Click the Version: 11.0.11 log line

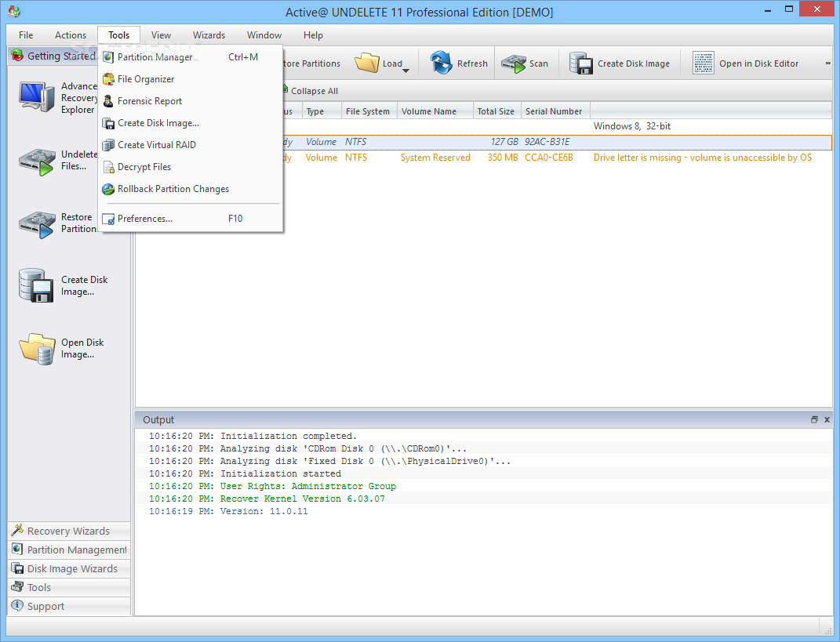point(228,511)
